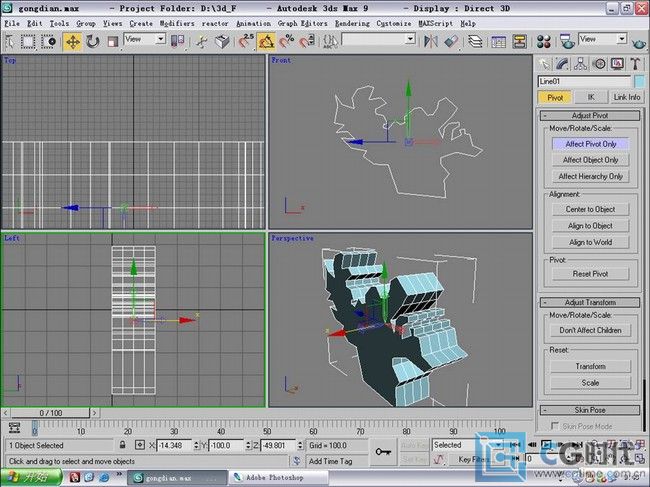Open the File menu

pyautogui.click(x=12, y=24)
